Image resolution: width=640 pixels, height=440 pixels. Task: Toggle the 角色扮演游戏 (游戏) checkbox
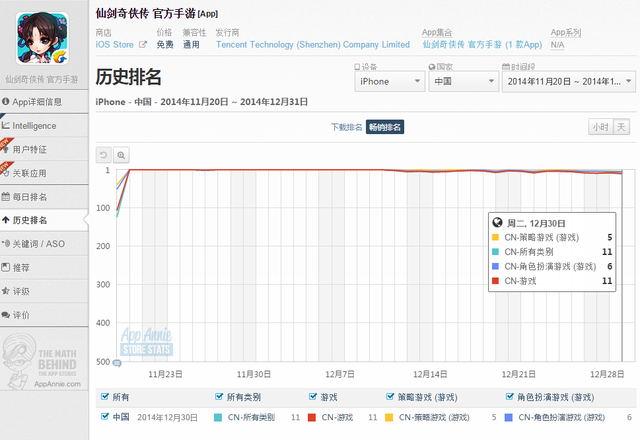509,396
